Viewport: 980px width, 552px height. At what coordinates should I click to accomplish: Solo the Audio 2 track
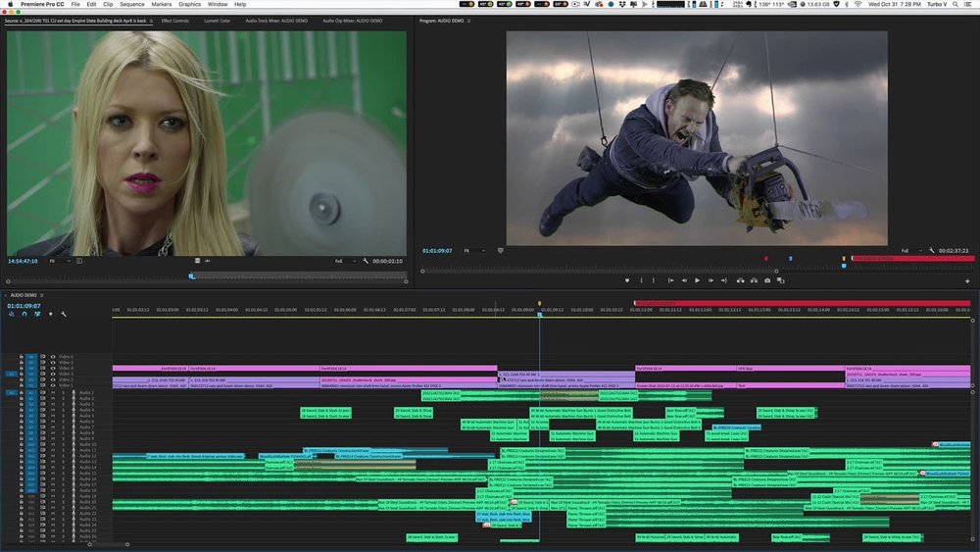coord(63,398)
